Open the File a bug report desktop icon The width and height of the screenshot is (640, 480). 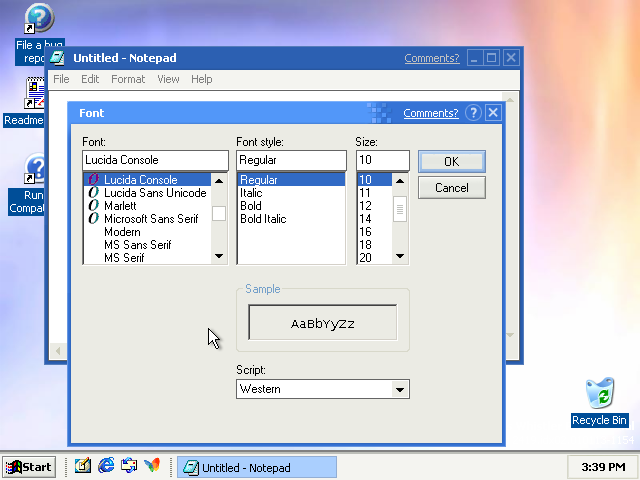pos(39,18)
